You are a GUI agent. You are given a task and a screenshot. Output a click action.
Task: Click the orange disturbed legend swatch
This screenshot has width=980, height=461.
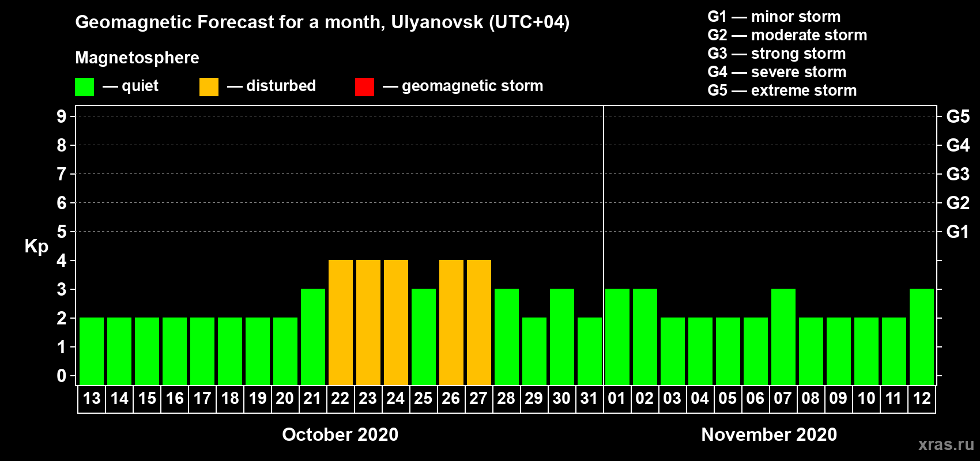(209, 87)
